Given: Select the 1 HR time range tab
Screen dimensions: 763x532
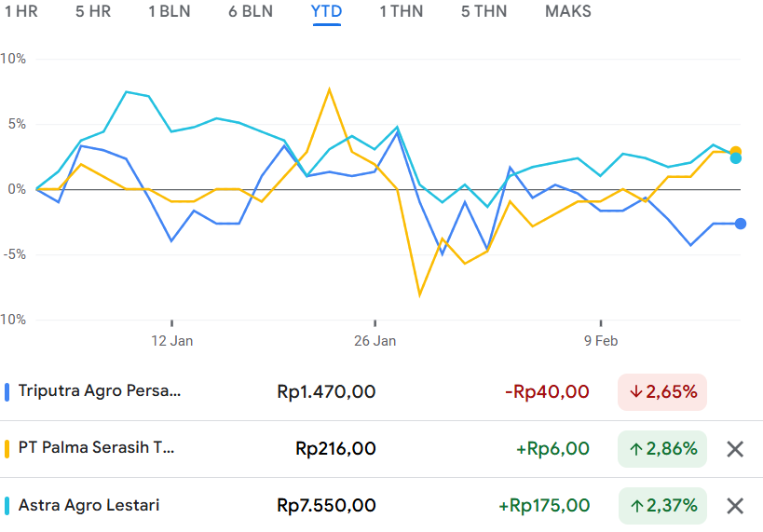Looking at the screenshot, I should [20, 12].
